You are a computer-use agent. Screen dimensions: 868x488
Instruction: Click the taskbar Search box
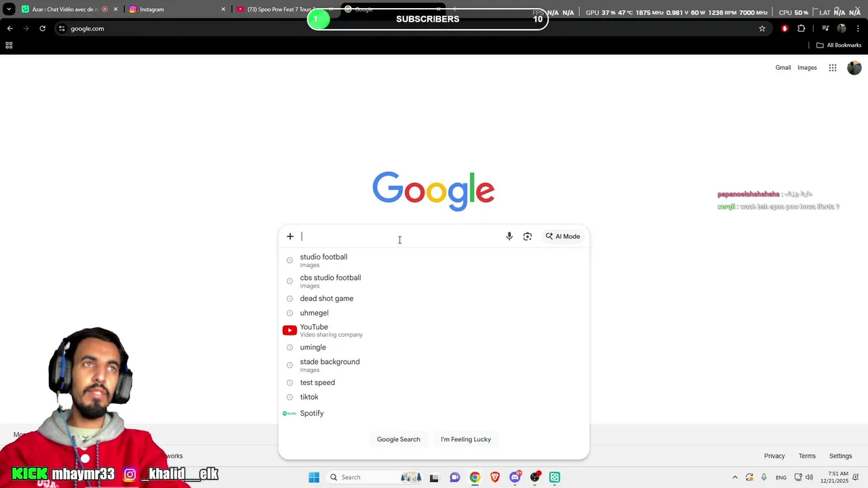pos(376,477)
